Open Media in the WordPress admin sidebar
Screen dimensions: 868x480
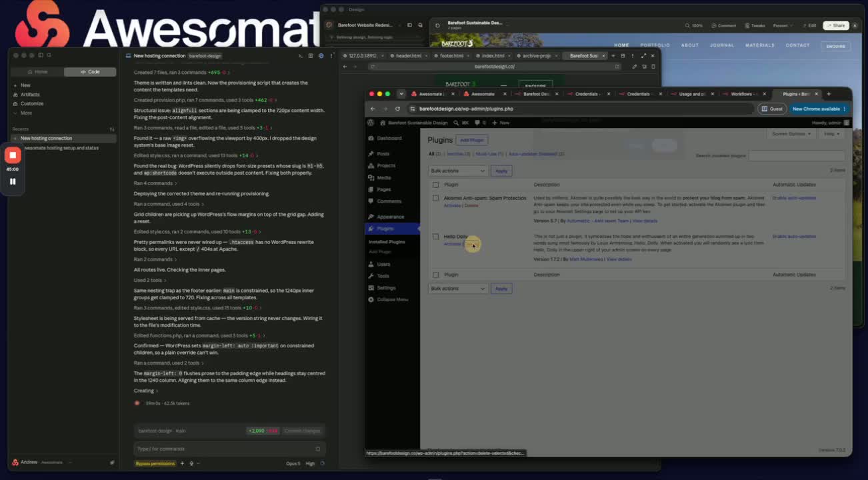[383, 177]
